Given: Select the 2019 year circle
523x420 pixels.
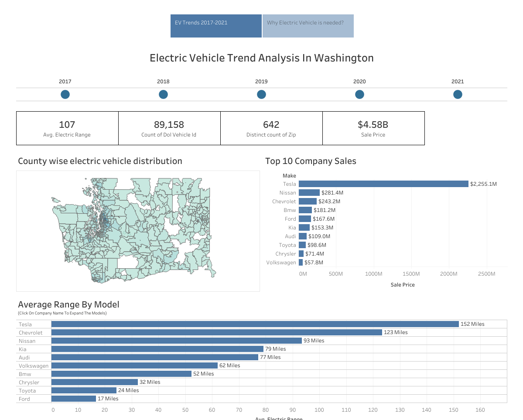Looking at the screenshot, I should click(262, 94).
